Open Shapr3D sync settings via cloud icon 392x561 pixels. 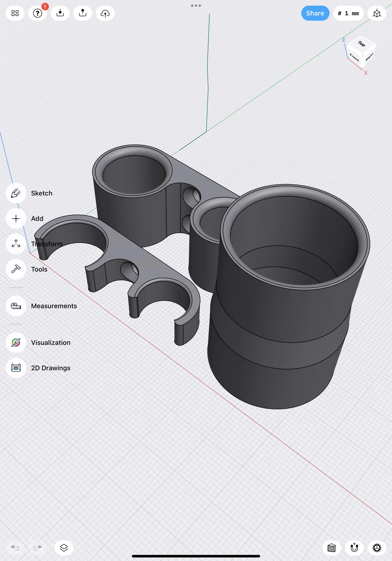click(105, 13)
